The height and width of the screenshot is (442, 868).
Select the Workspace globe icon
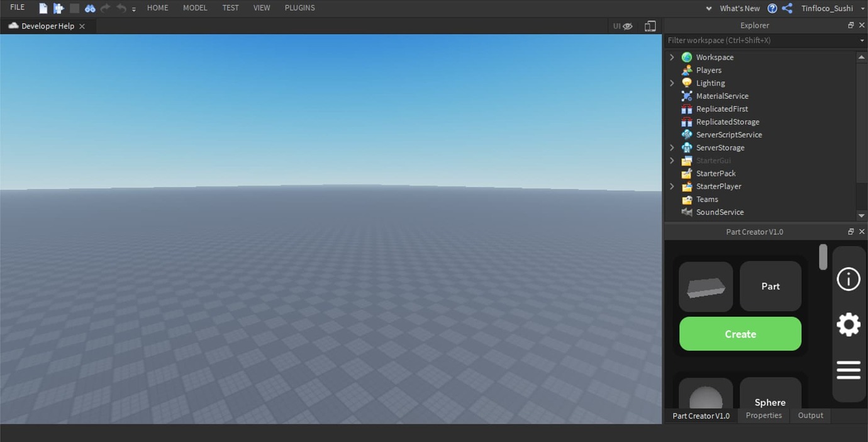(x=687, y=57)
